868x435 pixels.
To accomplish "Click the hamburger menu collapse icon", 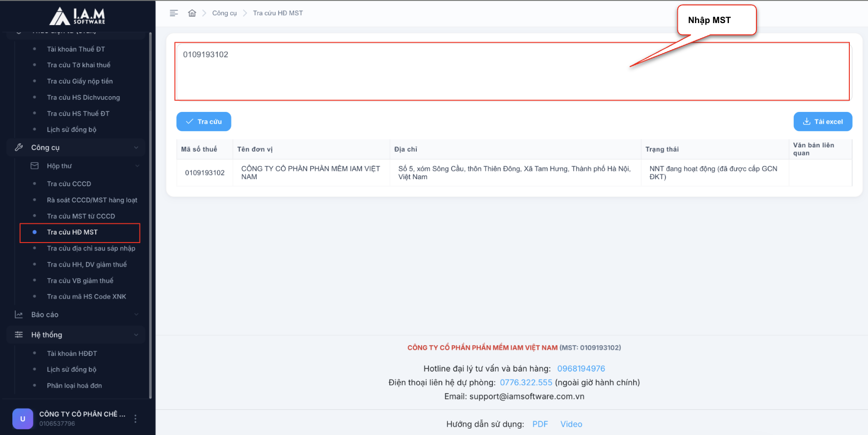I will [x=174, y=13].
